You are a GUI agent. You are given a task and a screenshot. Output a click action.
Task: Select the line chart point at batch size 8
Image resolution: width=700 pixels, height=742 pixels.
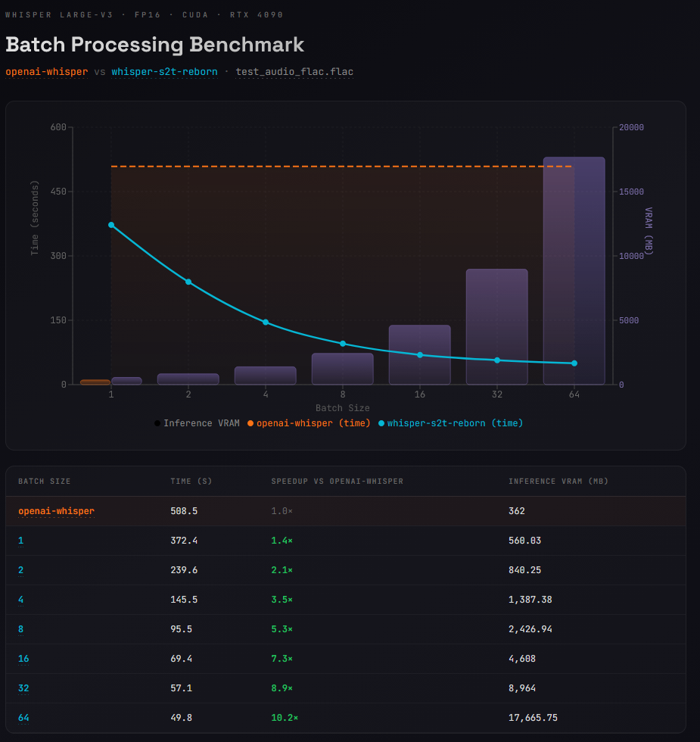343,344
